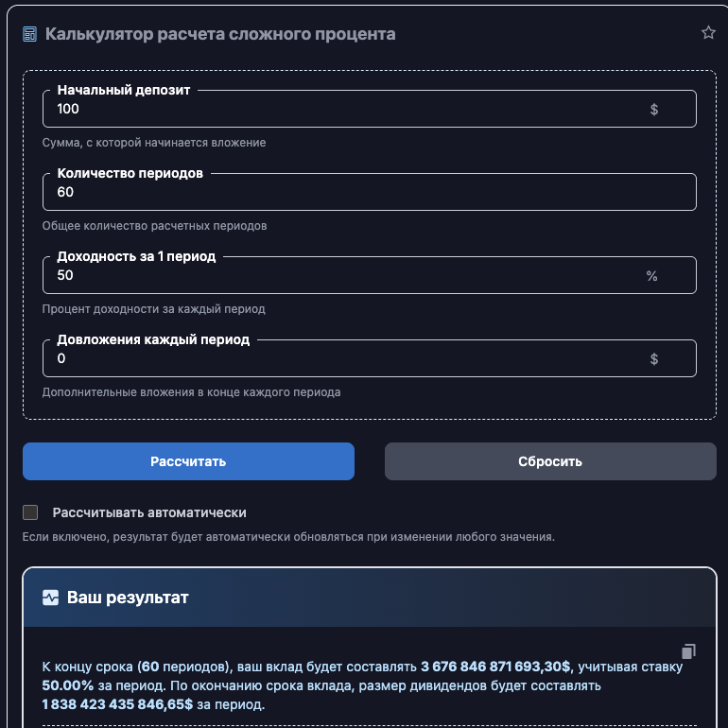
Task: Click the dollar sign in Довложения field
Action: tap(653, 359)
